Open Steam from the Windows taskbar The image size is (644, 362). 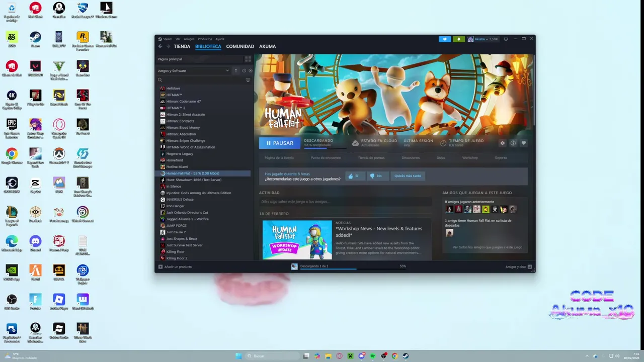406,356
